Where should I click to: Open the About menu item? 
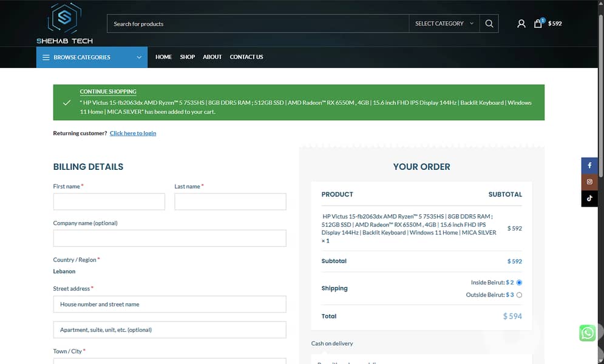(x=212, y=57)
